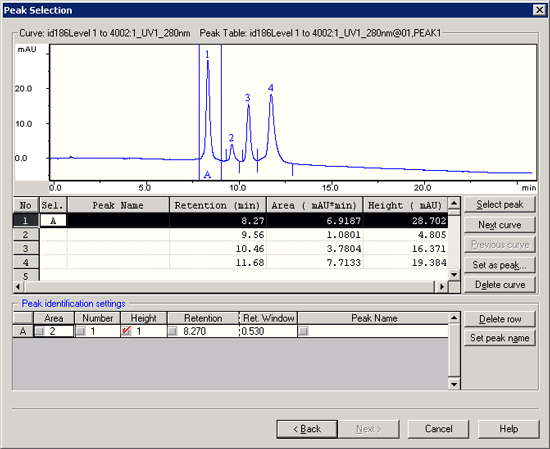
Task: Click scroll-down arrow in identification settings
Action: (454, 384)
